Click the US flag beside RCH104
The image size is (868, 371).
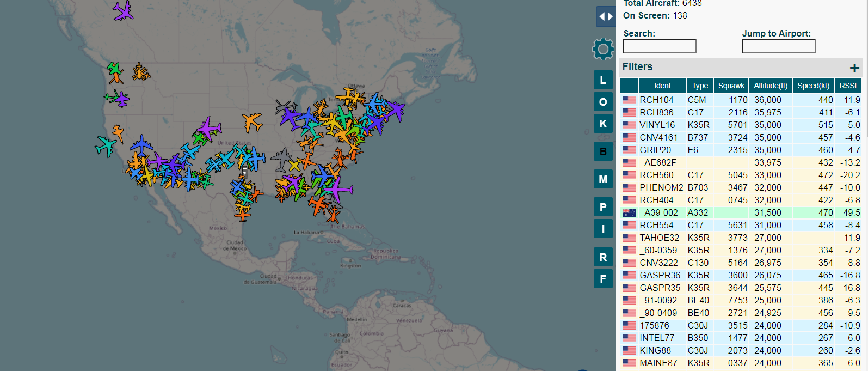(629, 100)
